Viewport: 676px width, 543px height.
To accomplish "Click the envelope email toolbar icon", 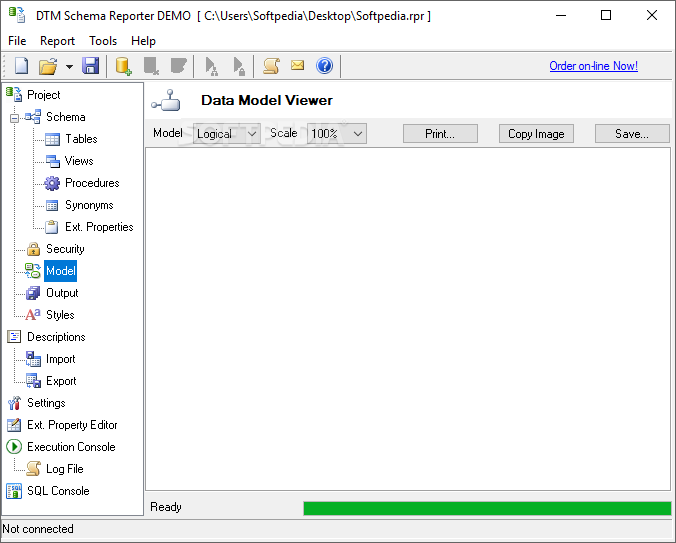I will coord(297,65).
